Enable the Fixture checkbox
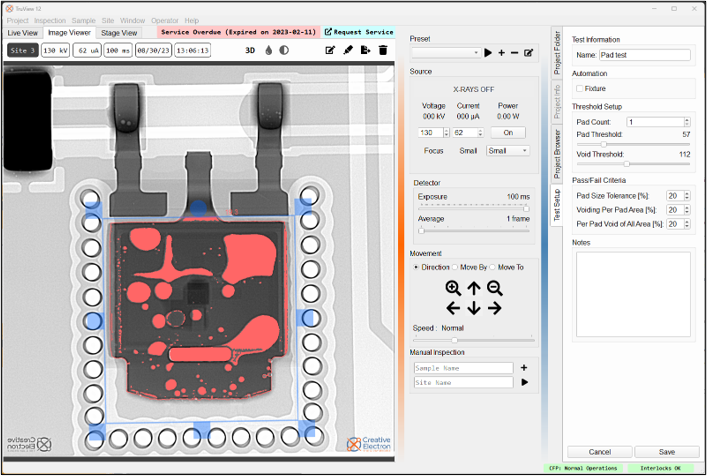707x476 pixels. click(x=579, y=89)
